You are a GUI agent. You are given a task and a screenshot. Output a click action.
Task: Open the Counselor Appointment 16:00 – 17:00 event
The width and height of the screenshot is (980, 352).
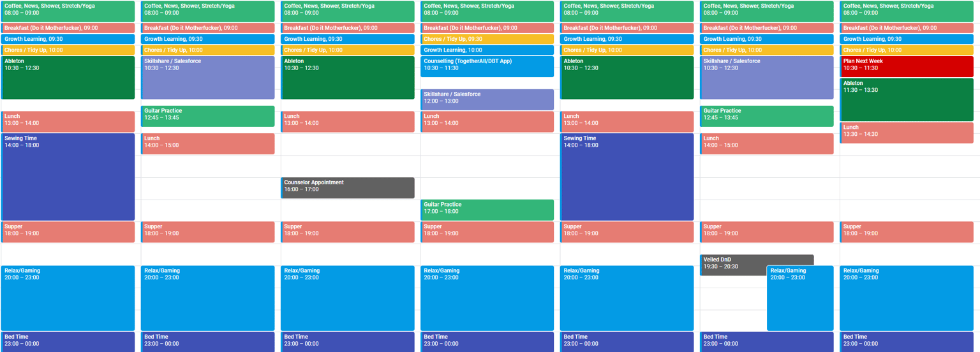point(348,188)
